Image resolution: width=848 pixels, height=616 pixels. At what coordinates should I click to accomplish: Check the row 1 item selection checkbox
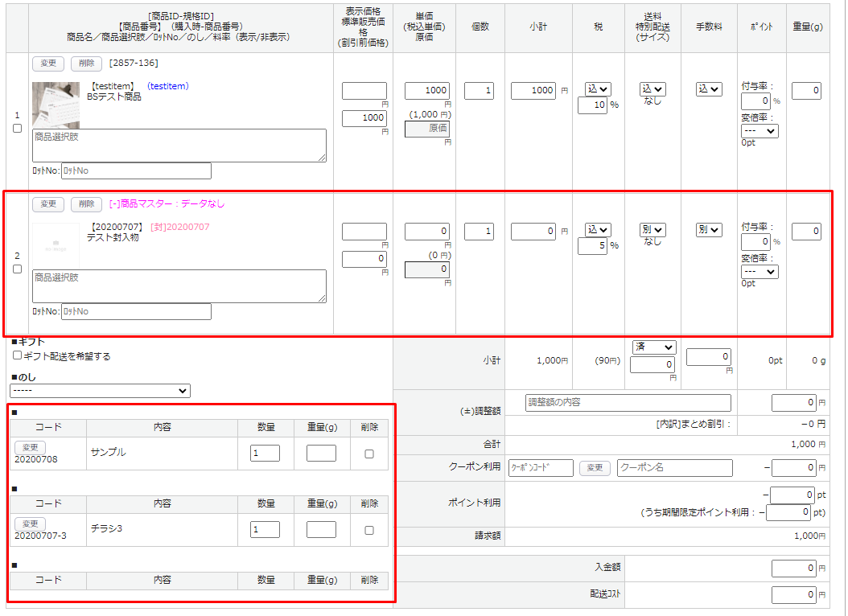18,129
